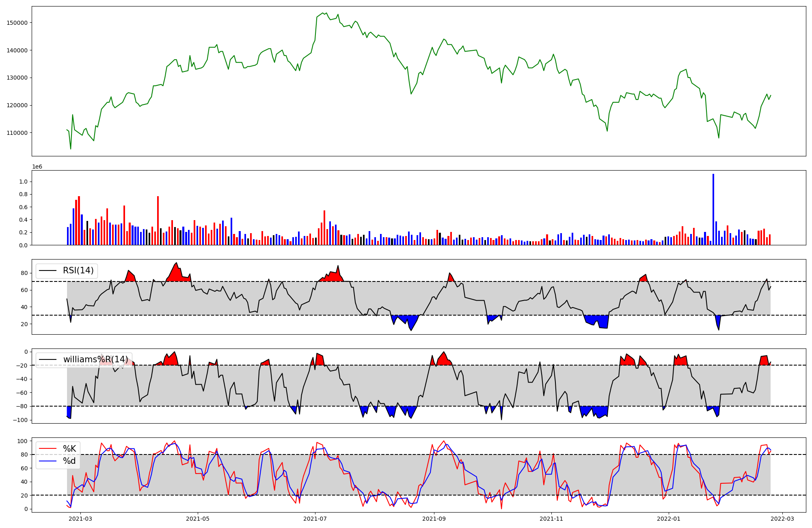This screenshot has width=812, height=528.
Task: Click the 2021-07 date tick label
Action: [315, 519]
